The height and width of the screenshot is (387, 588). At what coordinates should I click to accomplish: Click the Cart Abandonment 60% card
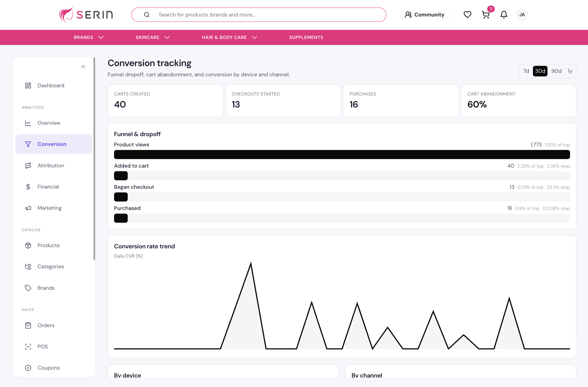click(x=518, y=100)
